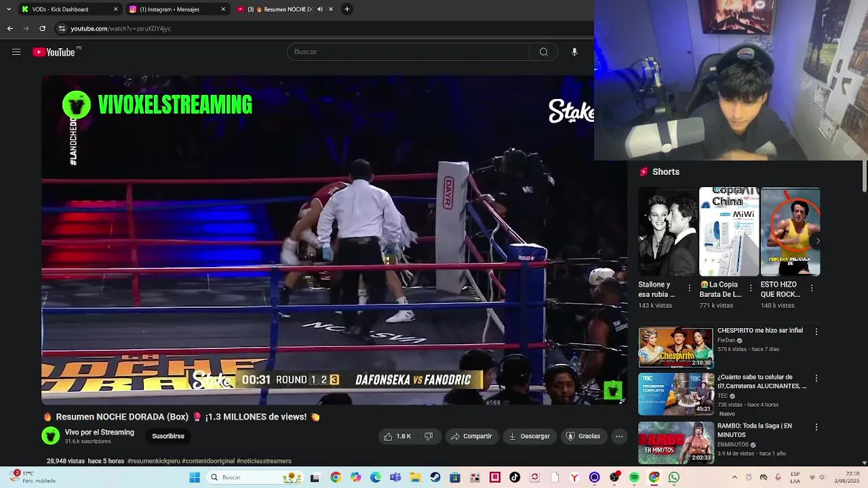Mute the audio icon on the YouTube tab
Image resolution: width=868 pixels, height=488 pixels.
click(320, 9)
